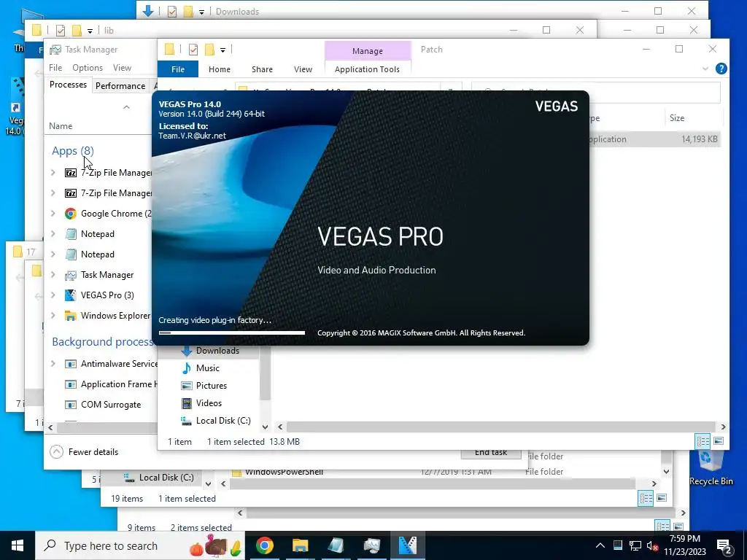Select the Application Tools ribbon tab
Image resolution: width=747 pixels, height=560 pixels.
tap(368, 69)
